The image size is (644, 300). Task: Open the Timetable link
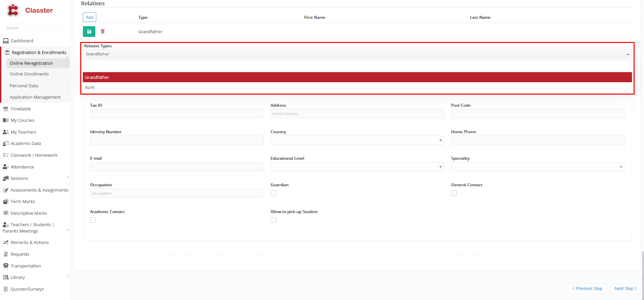point(21,109)
